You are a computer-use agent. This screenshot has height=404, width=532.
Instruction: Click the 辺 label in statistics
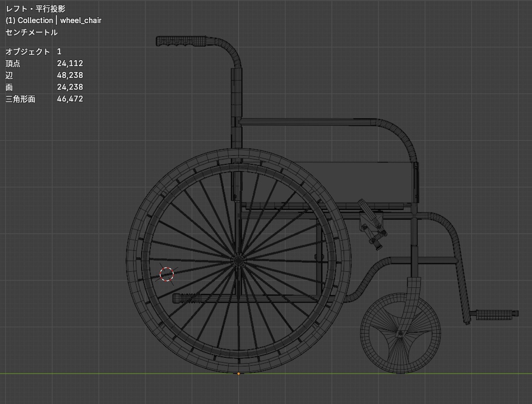(x=9, y=75)
